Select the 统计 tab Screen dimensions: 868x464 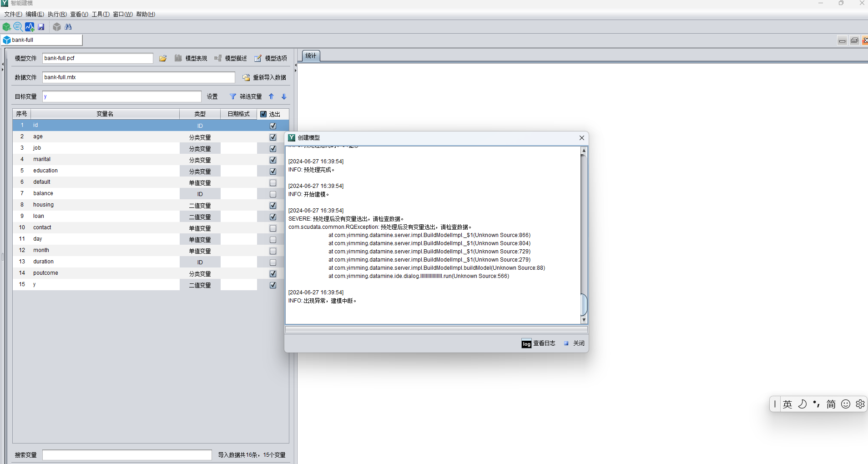[311, 56]
